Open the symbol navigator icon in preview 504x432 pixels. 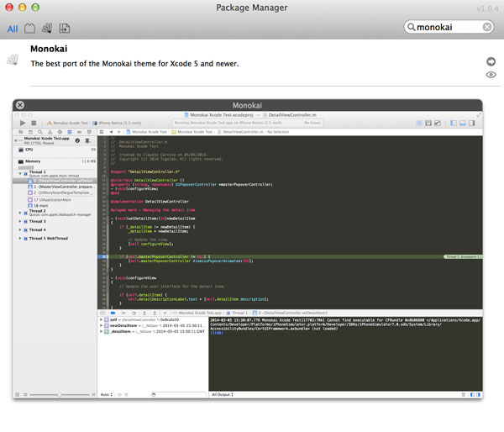click(30, 132)
